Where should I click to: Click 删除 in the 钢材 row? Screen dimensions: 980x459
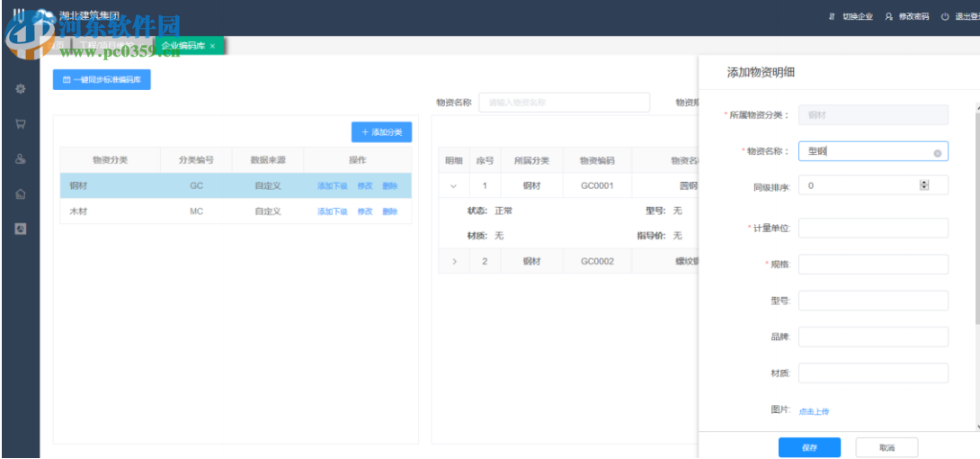point(390,185)
